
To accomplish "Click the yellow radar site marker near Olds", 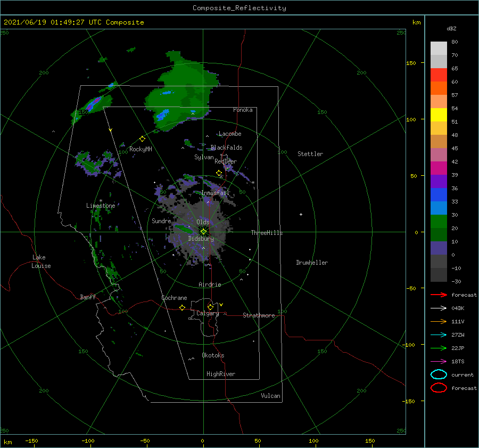I will [x=203, y=232].
